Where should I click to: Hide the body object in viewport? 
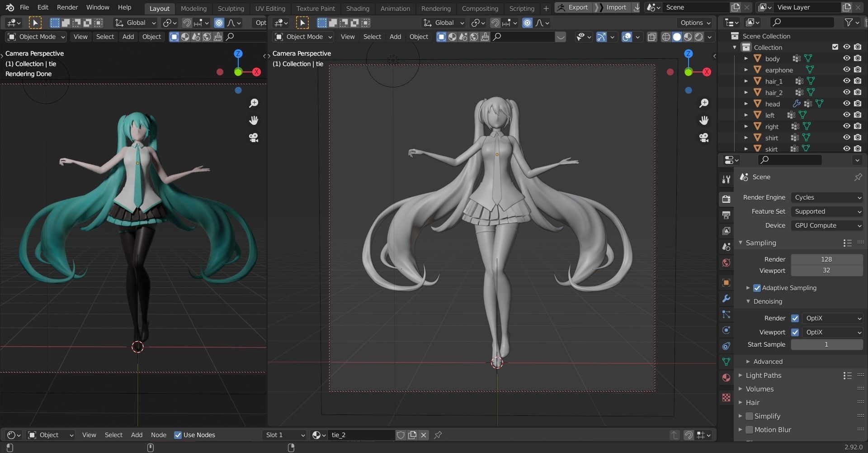click(846, 58)
